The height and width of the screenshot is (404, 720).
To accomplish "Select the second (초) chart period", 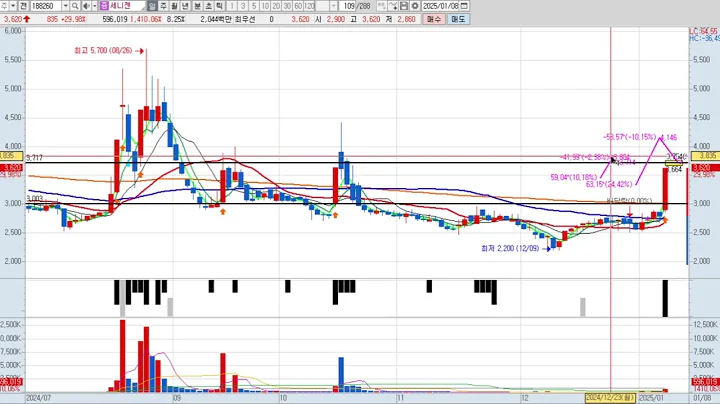I will pyautogui.click(x=208, y=6).
